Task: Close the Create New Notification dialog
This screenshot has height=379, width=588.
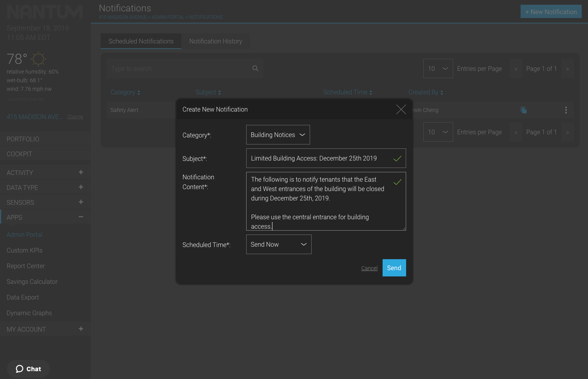Action: [x=401, y=109]
